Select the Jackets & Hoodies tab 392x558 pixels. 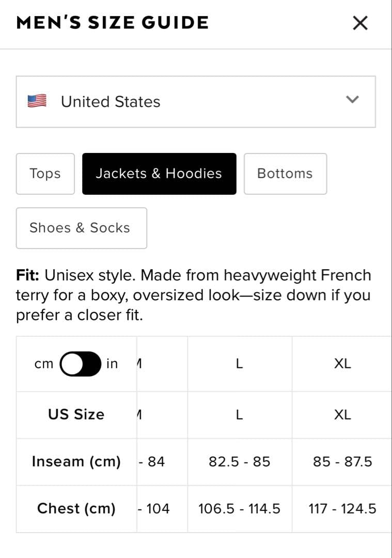(159, 174)
